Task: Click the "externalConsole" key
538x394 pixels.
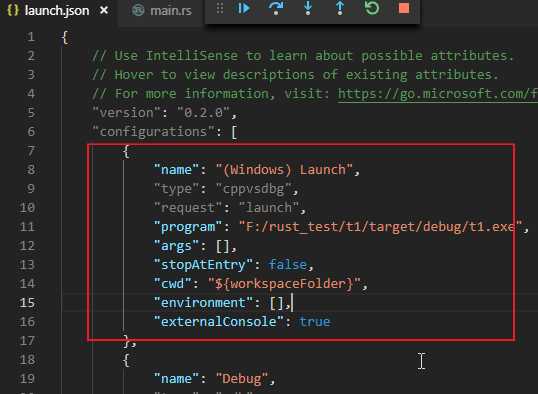Action: (219, 322)
